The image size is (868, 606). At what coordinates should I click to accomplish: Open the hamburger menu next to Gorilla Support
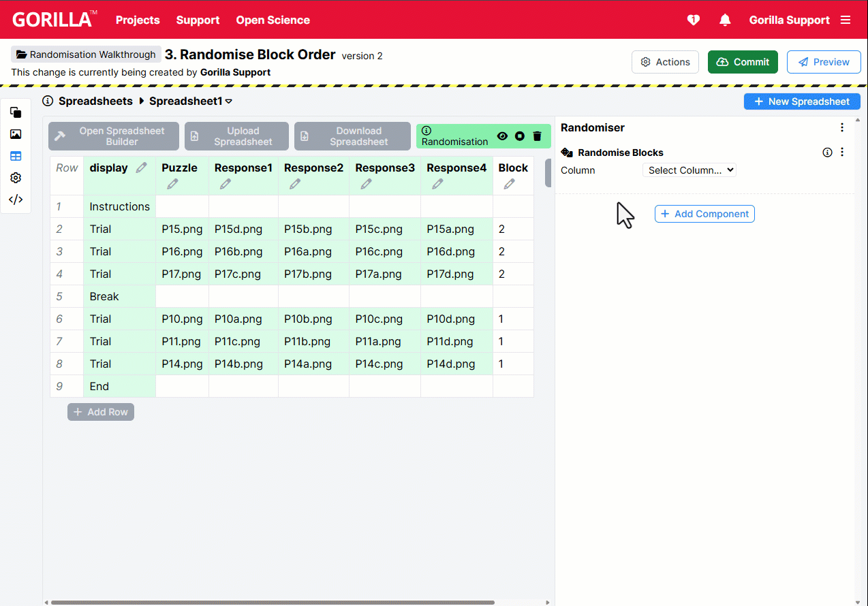coord(846,20)
